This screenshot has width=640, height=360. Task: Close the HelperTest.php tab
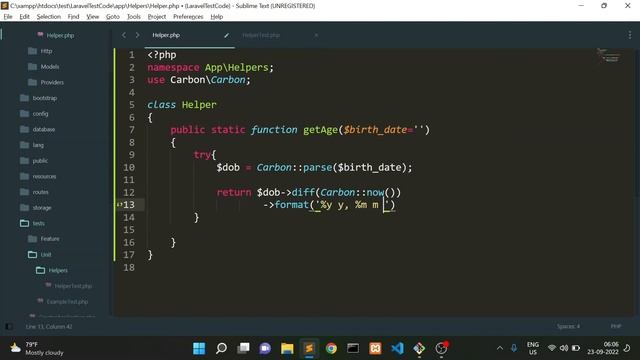tap(316, 36)
